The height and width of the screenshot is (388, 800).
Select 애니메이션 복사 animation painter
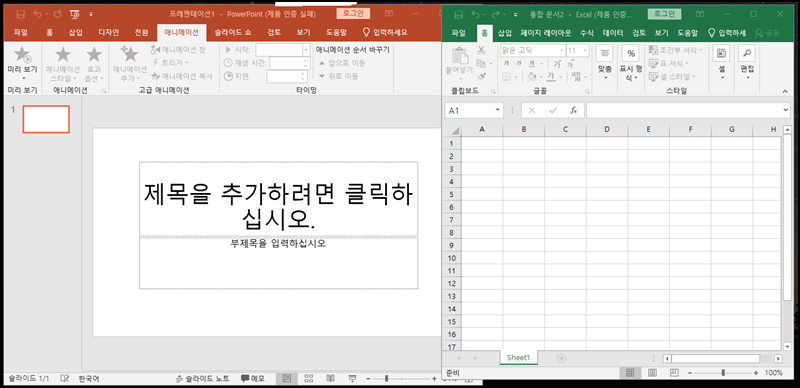tap(182, 76)
